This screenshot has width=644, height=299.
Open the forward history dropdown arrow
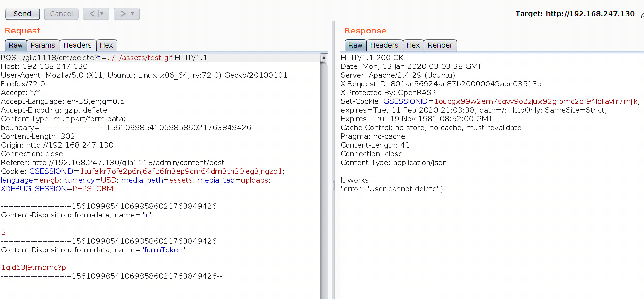[132, 14]
